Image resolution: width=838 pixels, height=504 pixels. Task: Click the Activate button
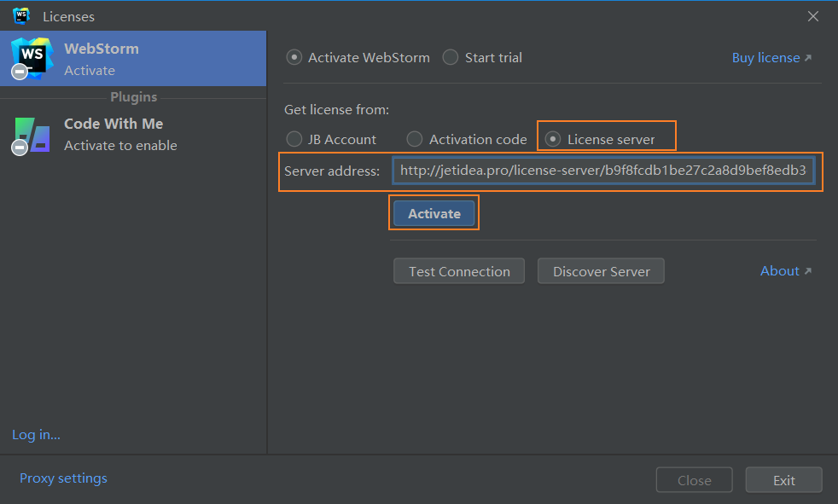434,213
